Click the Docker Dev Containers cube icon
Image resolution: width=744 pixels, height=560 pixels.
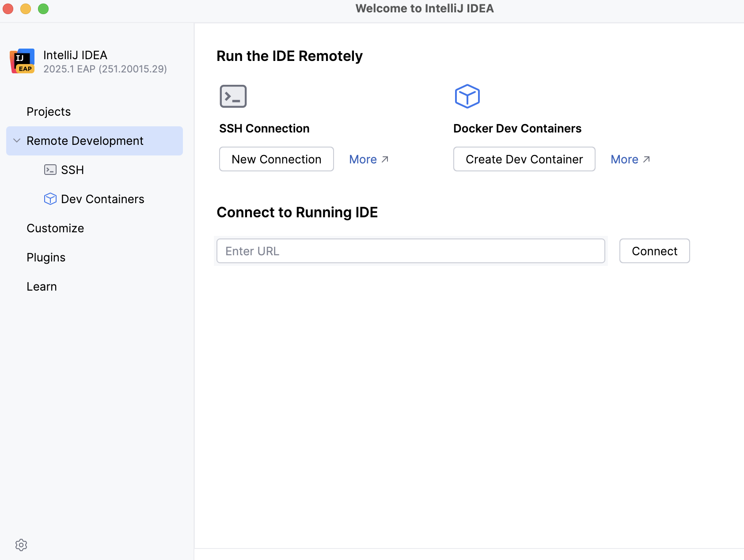click(x=467, y=96)
